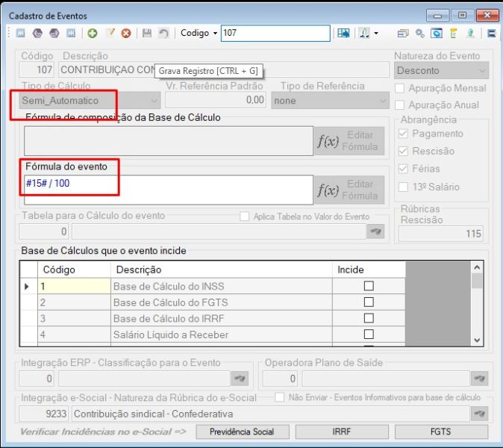Select row code 1 in the grid
Viewport: 503px width, 448px height.
(x=74, y=286)
